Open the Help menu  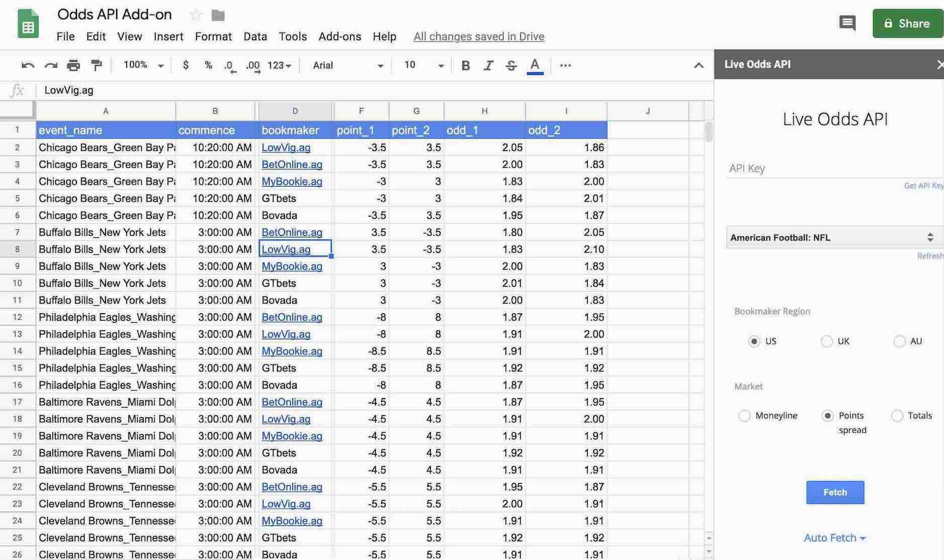coord(385,37)
